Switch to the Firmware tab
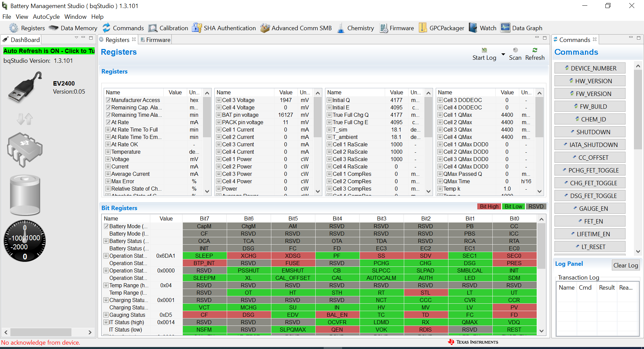Viewport: 644px width, 349px height. pos(155,40)
